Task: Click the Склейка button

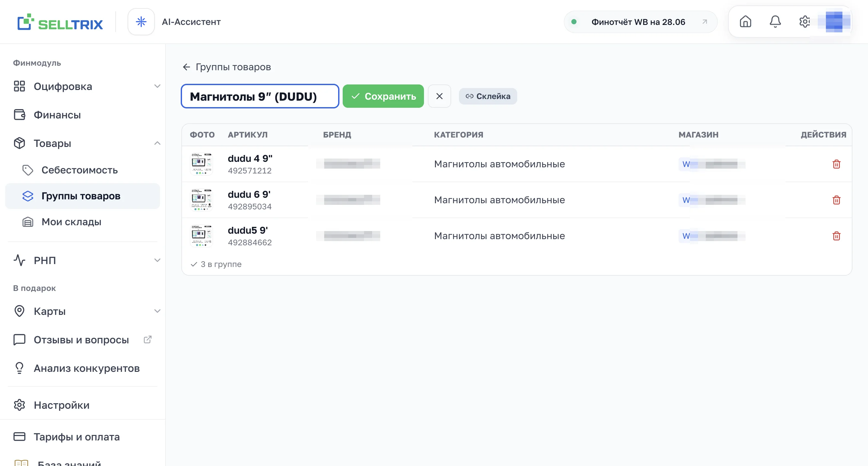Action: 488,96
